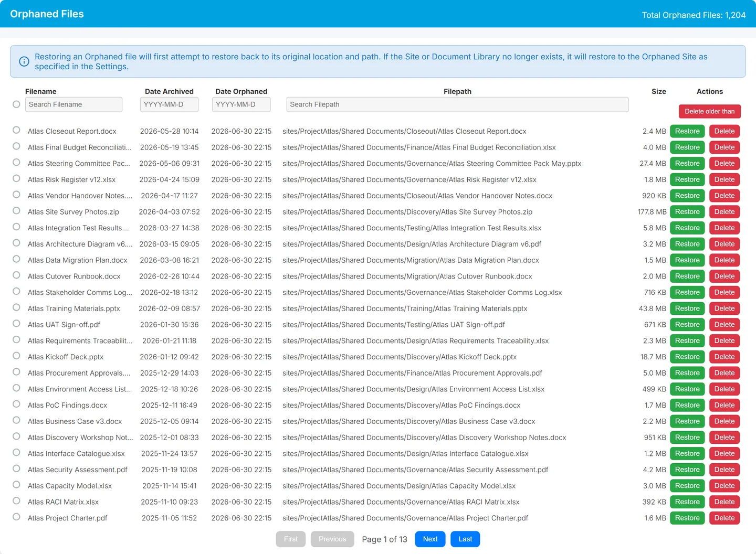
Task: Delete Atlas PoC Findings.docx
Action: click(724, 405)
